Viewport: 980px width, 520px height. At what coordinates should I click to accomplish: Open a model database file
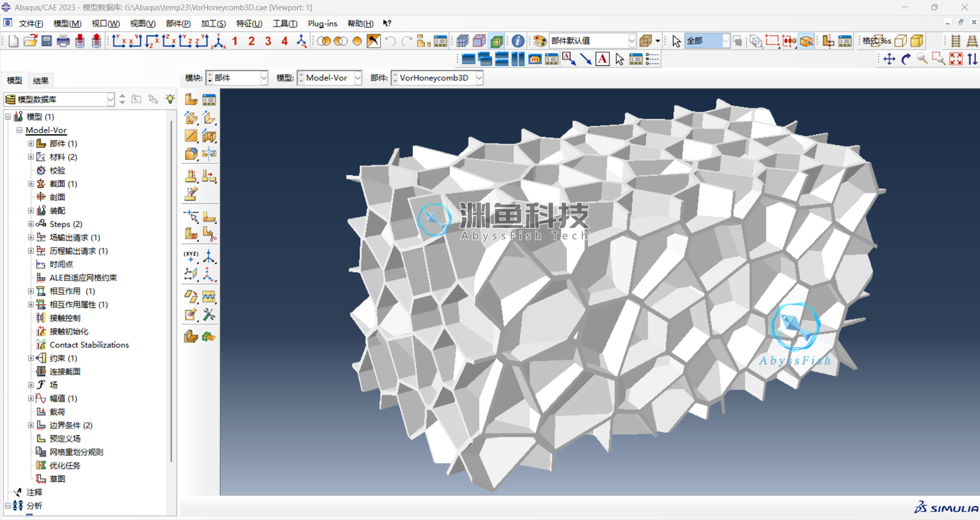[x=30, y=41]
